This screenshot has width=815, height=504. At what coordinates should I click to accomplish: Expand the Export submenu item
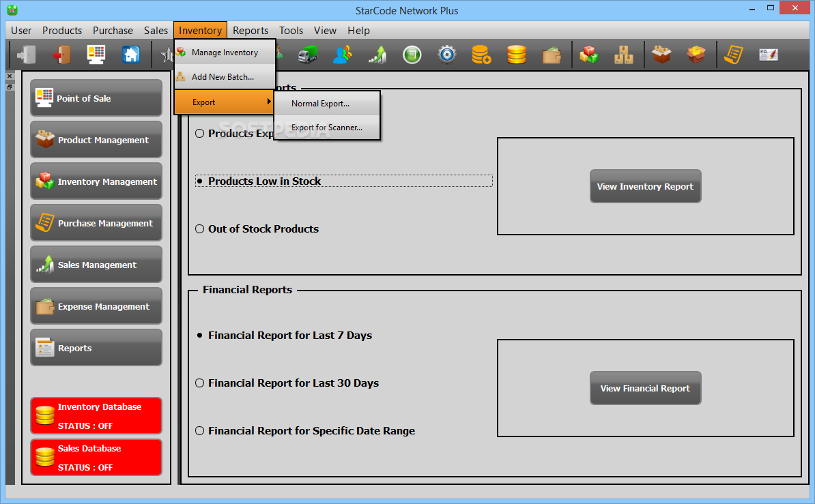225,102
